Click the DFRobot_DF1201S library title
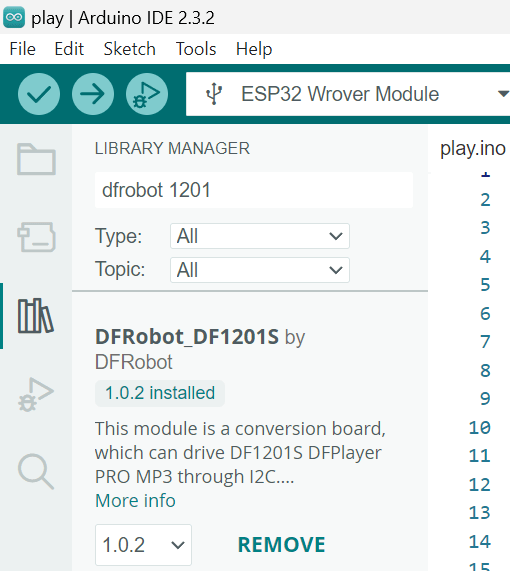510x571 pixels. coord(187,336)
